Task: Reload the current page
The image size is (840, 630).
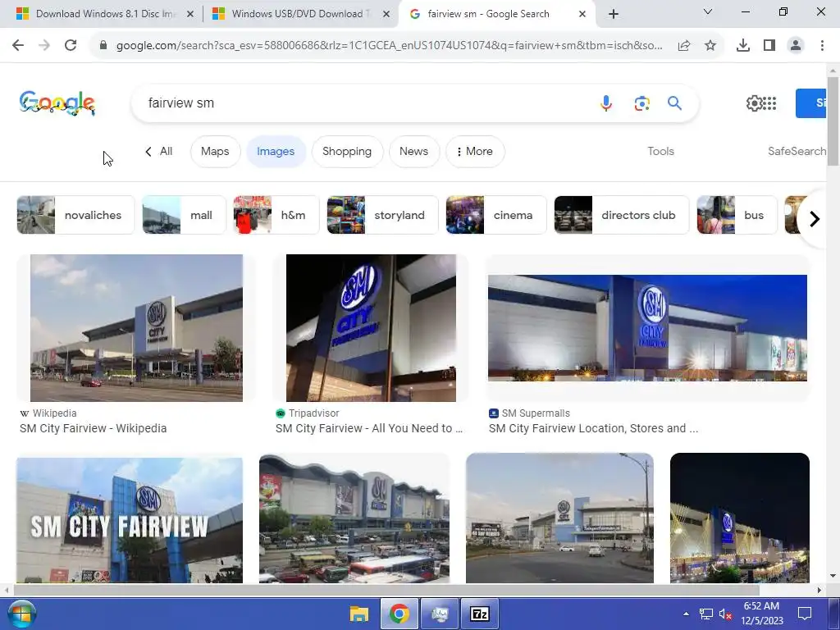Action: [x=71, y=46]
